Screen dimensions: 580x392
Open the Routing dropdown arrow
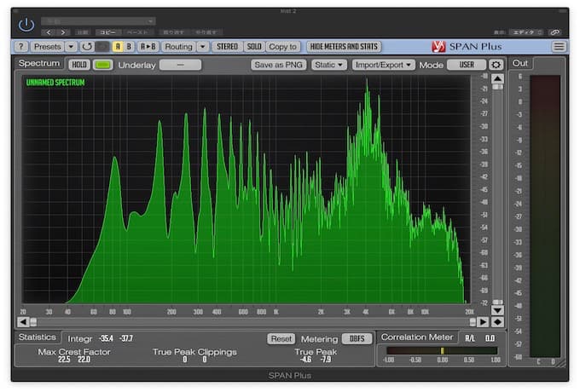(203, 47)
